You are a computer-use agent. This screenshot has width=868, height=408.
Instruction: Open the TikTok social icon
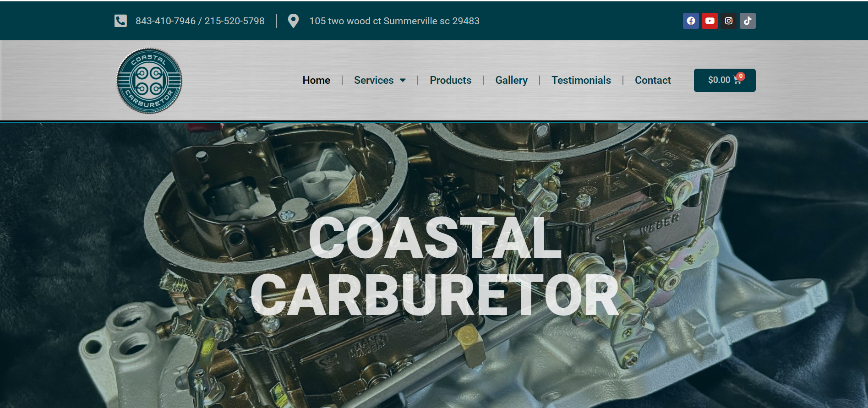(747, 21)
